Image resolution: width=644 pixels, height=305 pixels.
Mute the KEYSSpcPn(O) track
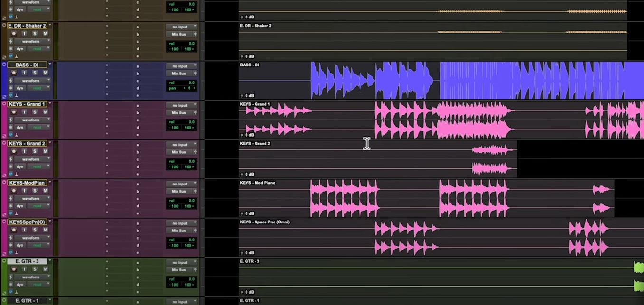click(x=46, y=230)
